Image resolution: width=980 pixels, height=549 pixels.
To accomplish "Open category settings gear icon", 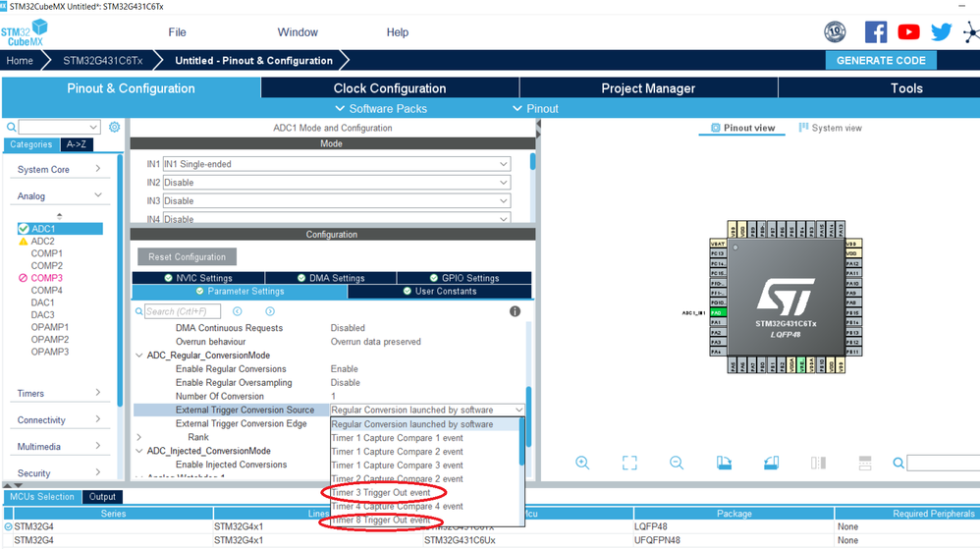I will click(x=114, y=127).
